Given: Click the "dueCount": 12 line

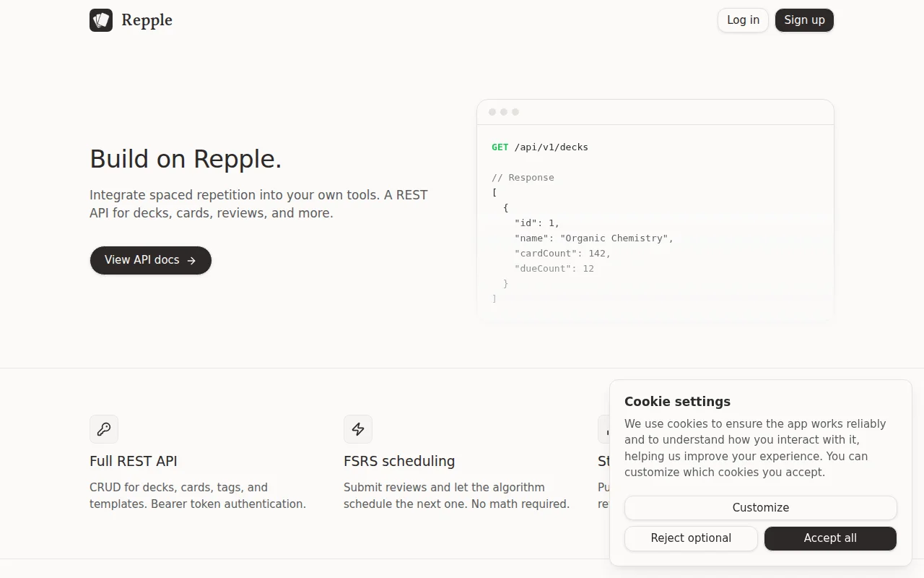Looking at the screenshot, I should [554, 269].
